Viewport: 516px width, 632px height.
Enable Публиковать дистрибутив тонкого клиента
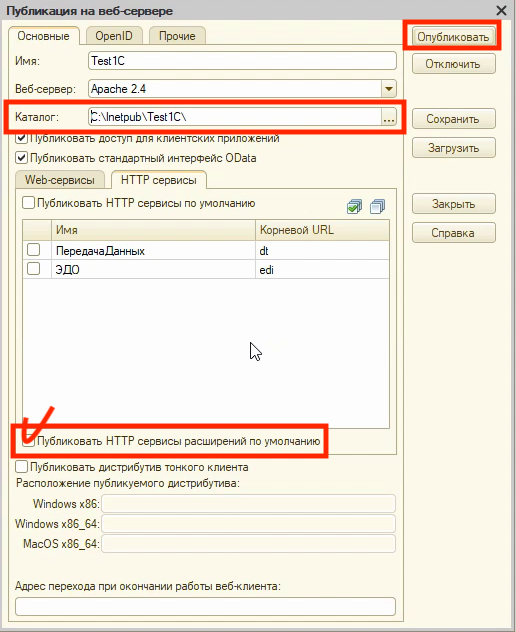coord(21,467)
